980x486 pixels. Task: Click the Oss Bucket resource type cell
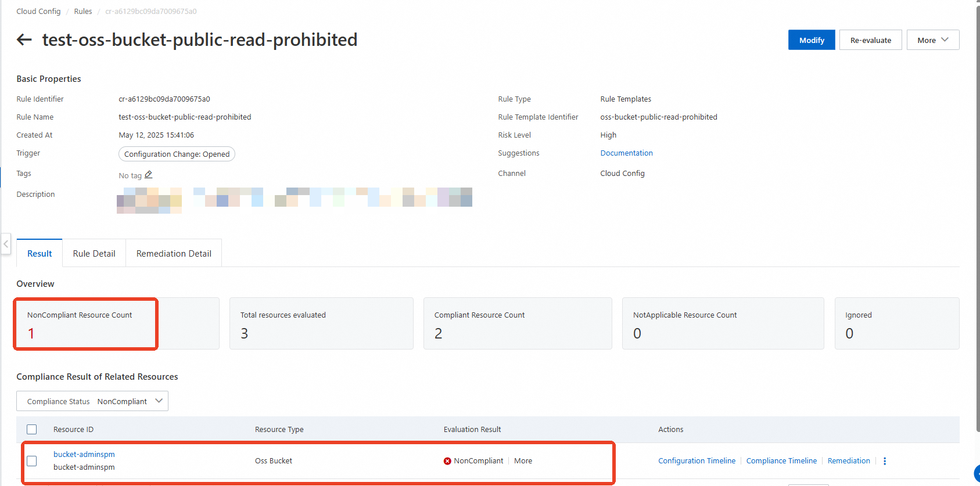[x=274, y=461]
